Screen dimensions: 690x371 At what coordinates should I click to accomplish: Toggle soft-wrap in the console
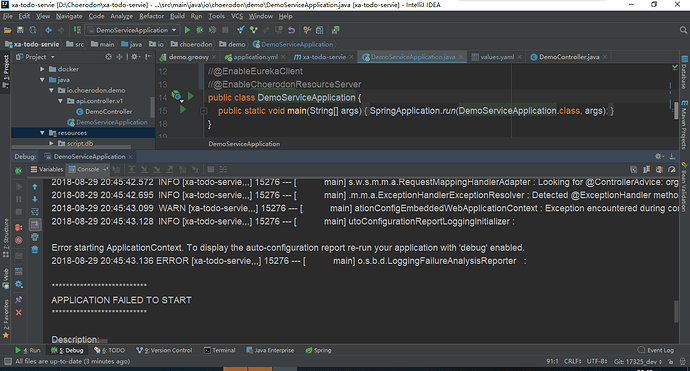pos(35,212)
